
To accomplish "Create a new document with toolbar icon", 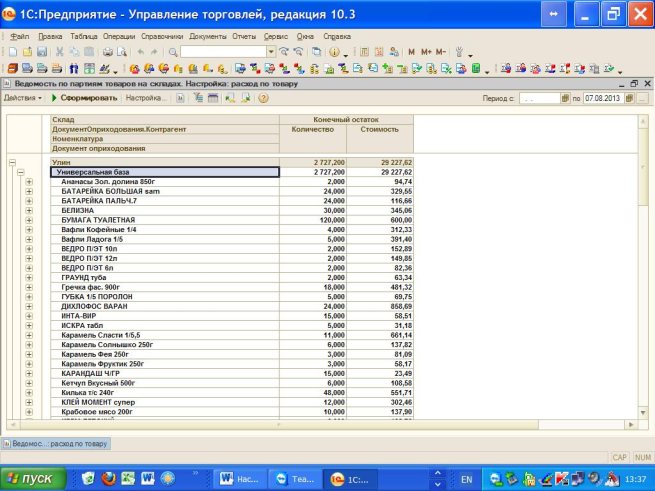I will (13, 52).
